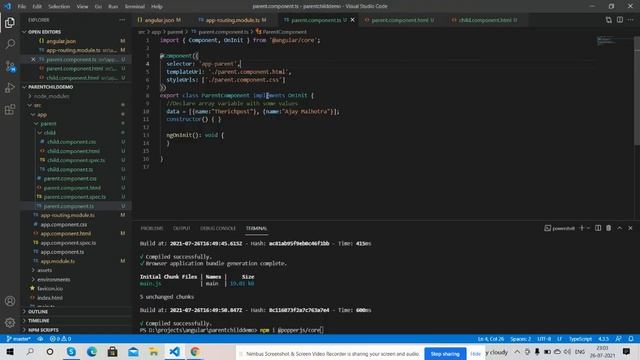Open child.component.ts in the file tree
The width and height of the screenshot is (640, 360).
tap(70, 169)
